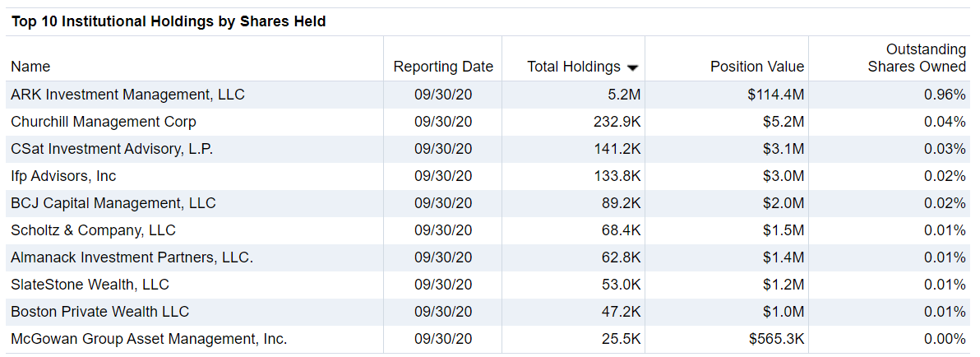The image size is (980, 357).
Task: Select Almanack's holdings 62.8K
Action: click(622, 257)
